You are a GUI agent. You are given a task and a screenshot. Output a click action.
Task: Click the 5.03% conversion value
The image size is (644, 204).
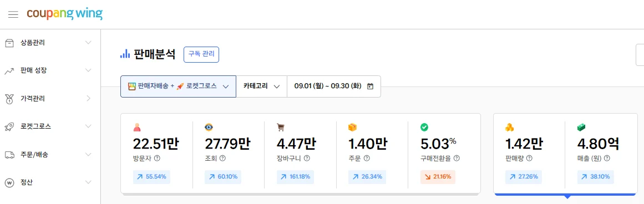[438, 144]
